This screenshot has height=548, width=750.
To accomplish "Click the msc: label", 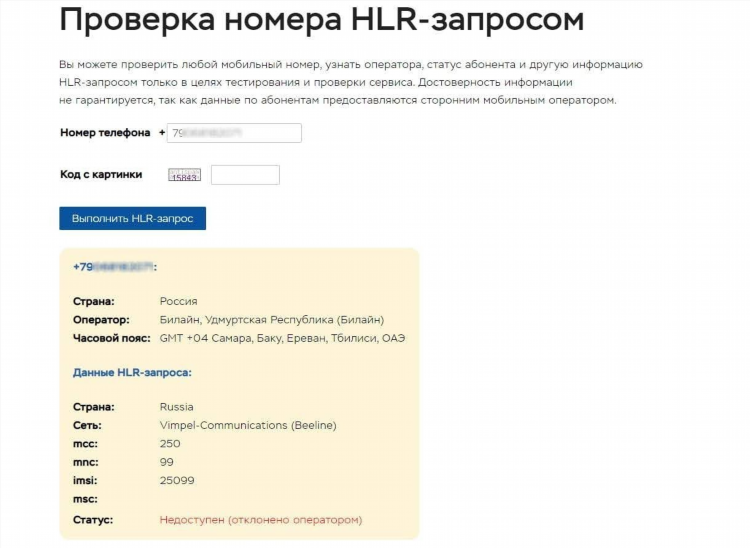I will [x=85, y=499].
